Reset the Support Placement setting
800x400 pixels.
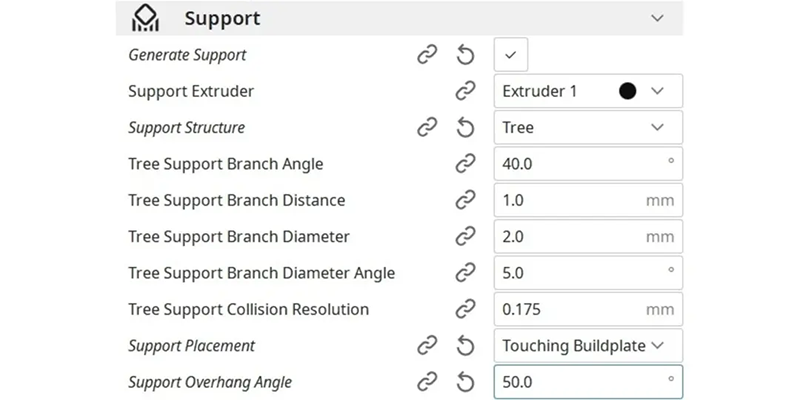coord(465,346)
